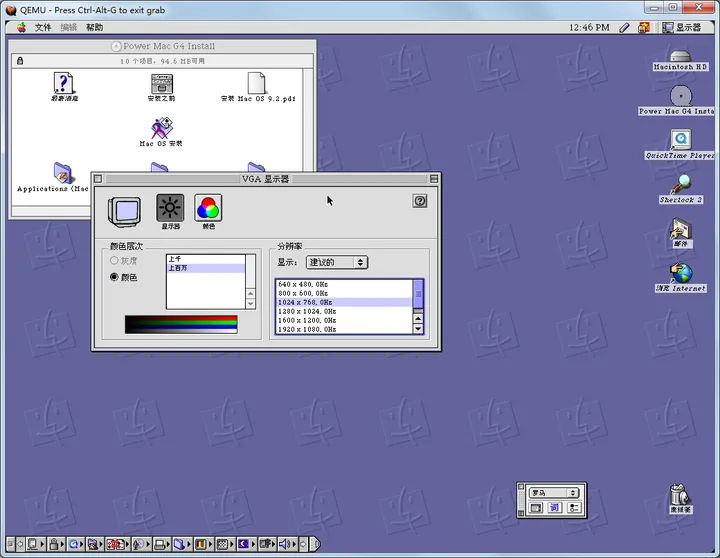This screenshot has width=720, height=558.
Task: Select the Monitor (显示器) brightness icon
Action: 170,208
